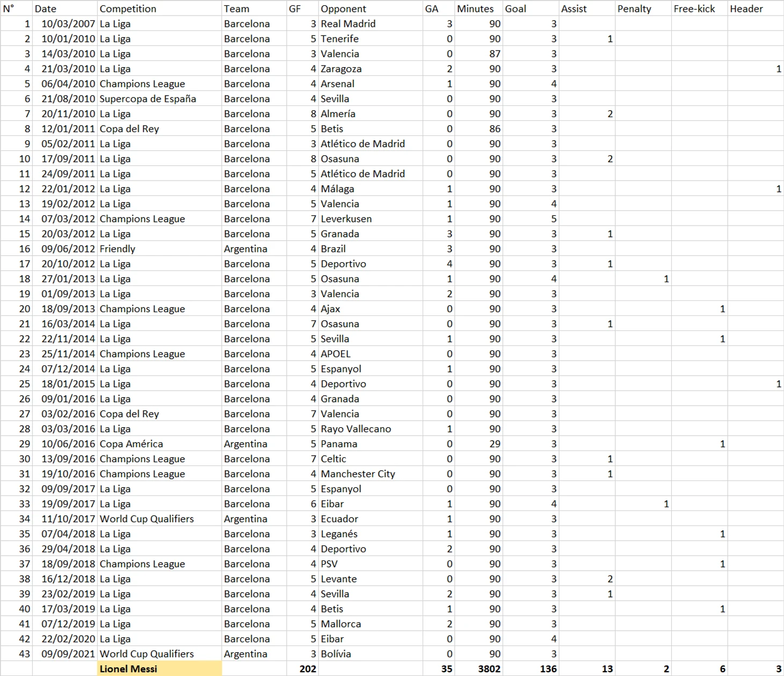784x676 pixels.
Task: Select the 'Celtic' opponent cell
Action: tap(371, 459)
